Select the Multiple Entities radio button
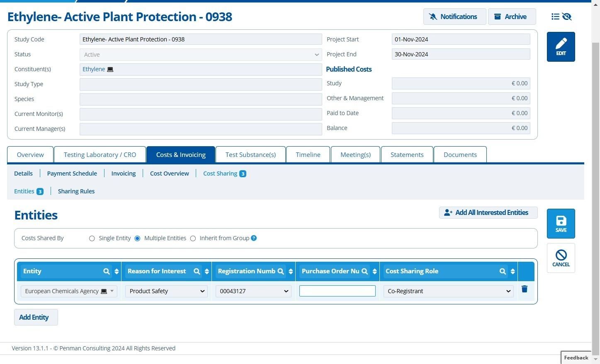Screen dimensions: 600x364 coord(137,239)
